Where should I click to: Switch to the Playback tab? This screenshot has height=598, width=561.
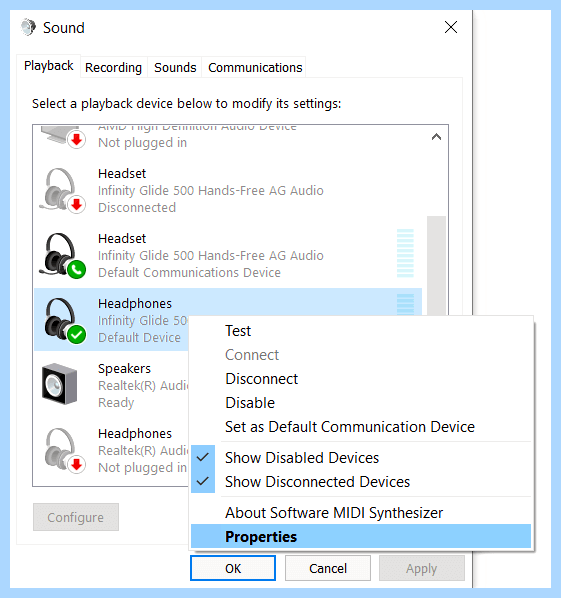[x=48, y=66]
